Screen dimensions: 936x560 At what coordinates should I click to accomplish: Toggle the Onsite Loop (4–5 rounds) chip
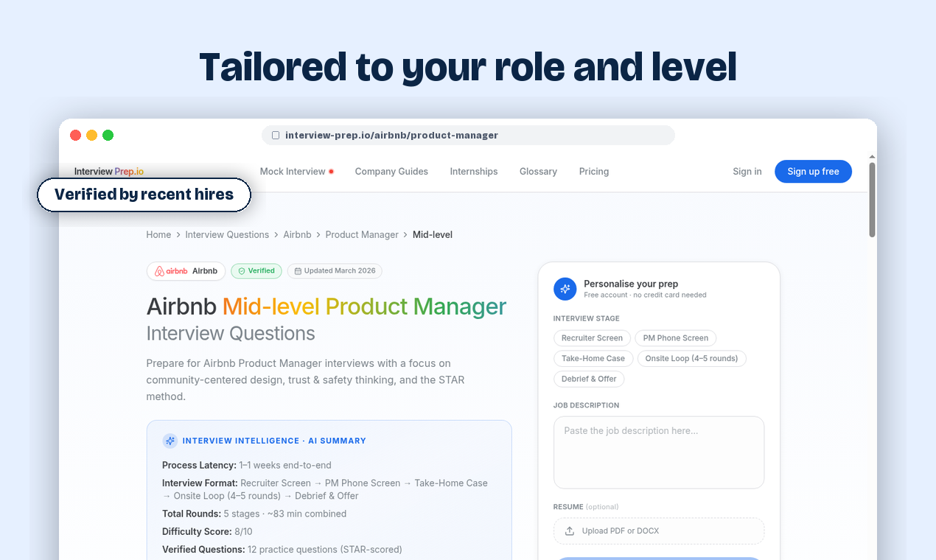pyautogui.click(x=691, y=358)
